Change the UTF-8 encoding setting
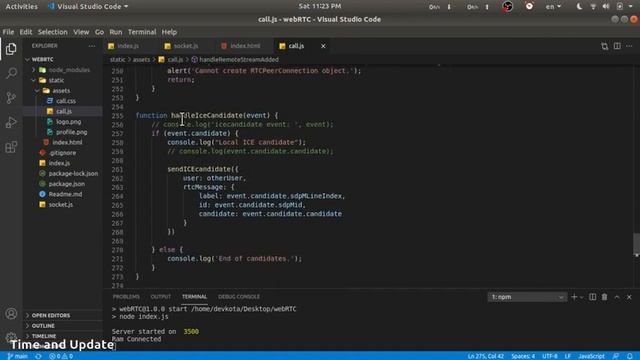 tap(550, 356)
